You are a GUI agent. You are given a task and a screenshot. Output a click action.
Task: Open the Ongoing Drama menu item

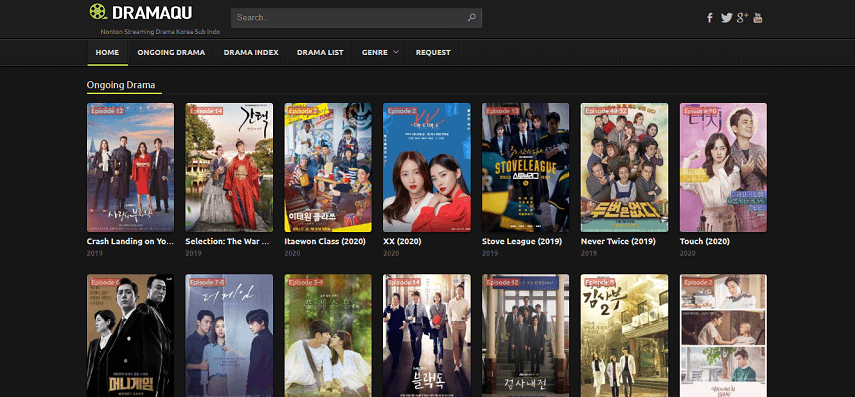(x=171, y=52)
